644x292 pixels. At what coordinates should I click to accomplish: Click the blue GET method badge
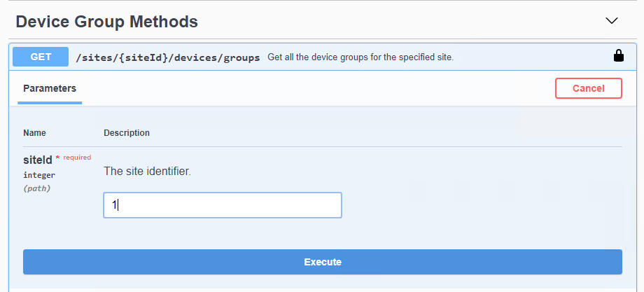[41, 57]
